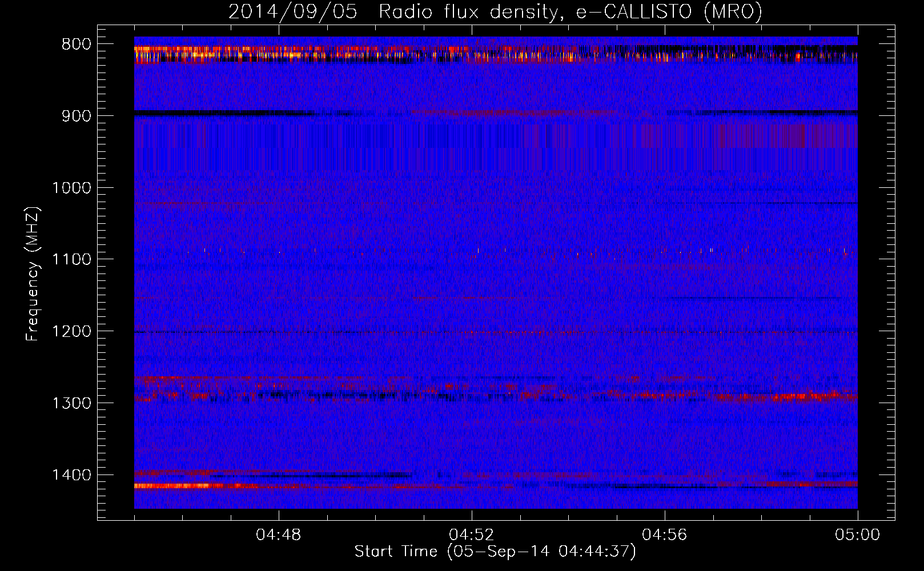Click the 'Frequency (MHZ)' axis title

(x=33, y=274)
